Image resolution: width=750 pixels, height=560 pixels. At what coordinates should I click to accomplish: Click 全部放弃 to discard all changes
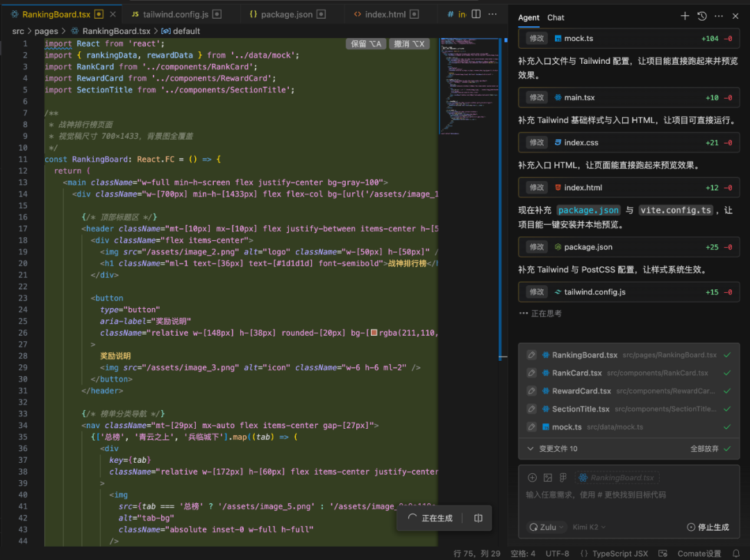(704, 449)
